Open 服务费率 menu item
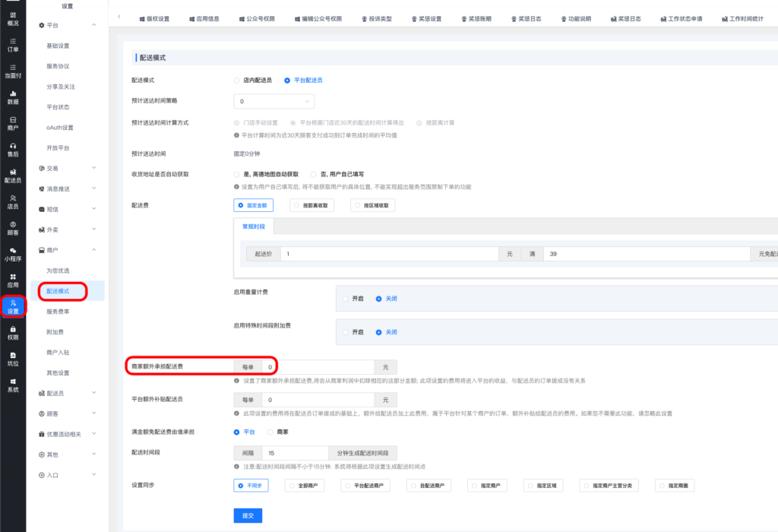This screenshot has width=778, height=532. [58, 312]
